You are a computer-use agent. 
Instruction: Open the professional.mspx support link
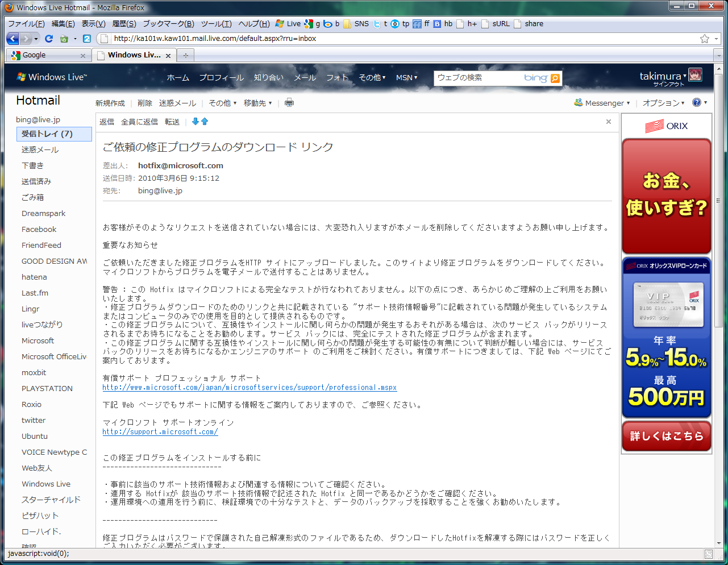tap(249, 388)
